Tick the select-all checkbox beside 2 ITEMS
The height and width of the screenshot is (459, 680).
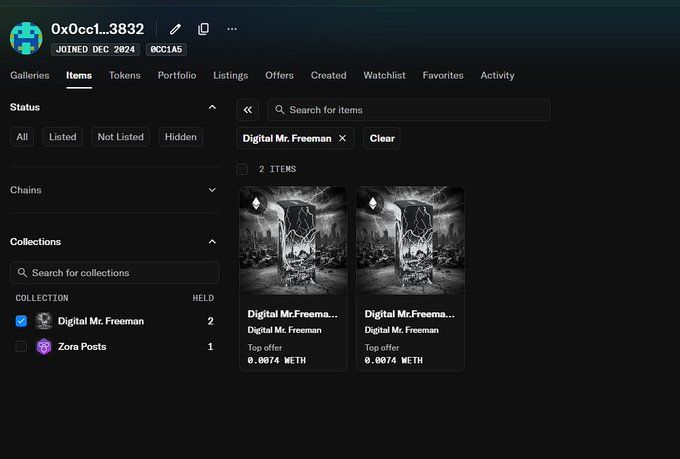tap(242, 169)
